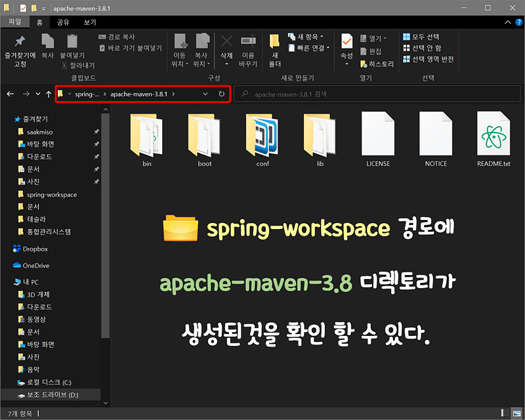Open 통합관리시스템 in navigation pane
Image resolution: width=525 pixels, height=420 pixels.
44,232
